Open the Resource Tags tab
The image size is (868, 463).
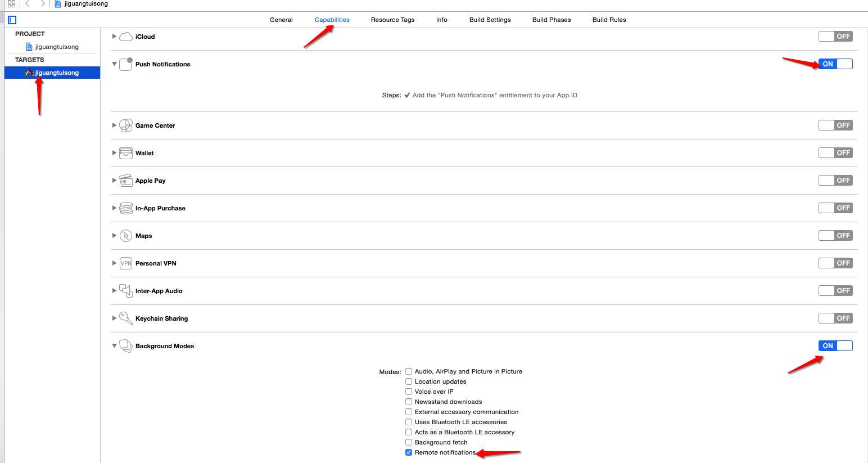pyautogui.click(x=392, y=20)
